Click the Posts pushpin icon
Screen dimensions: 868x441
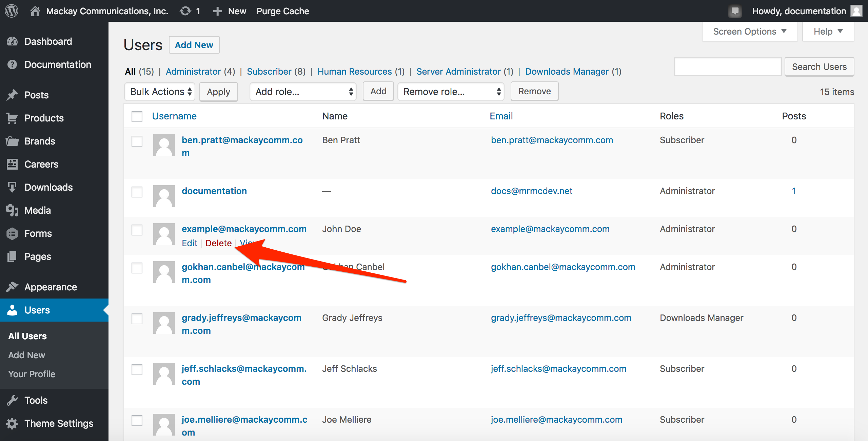click(12, 95)
